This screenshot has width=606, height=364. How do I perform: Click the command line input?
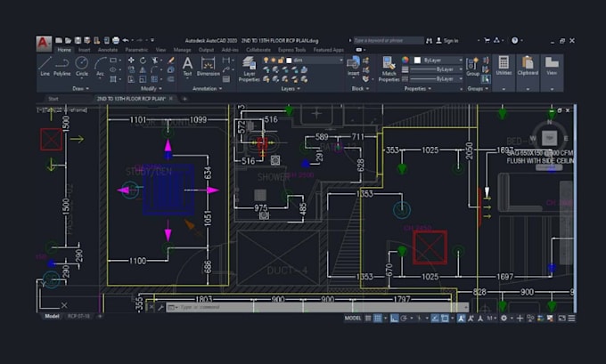click(x=317, y=307)
